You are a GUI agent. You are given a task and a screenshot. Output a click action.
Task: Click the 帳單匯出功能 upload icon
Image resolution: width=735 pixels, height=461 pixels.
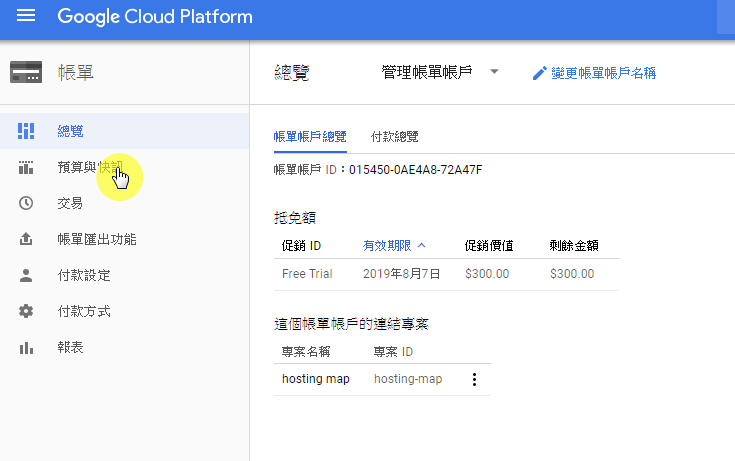pos(26,239)
